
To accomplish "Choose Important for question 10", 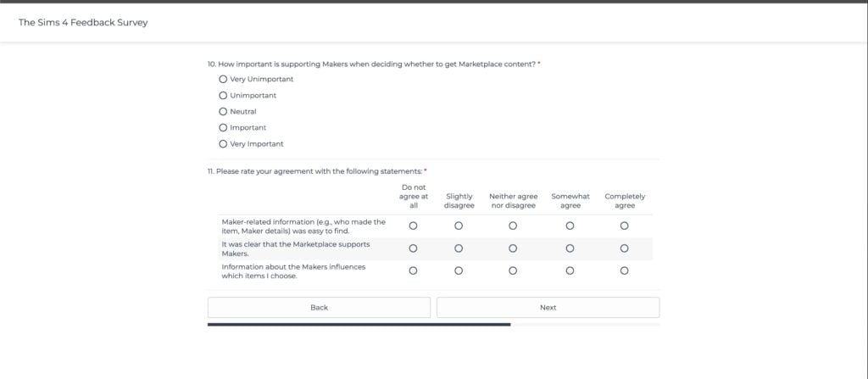I will coord(223,127).
